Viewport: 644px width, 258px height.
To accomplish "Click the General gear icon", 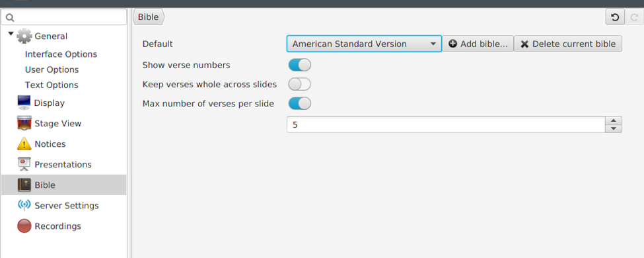I will pos(24,36).
